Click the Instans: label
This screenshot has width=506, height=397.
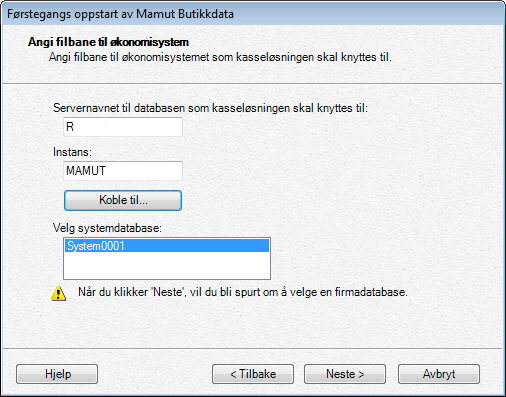72,152
